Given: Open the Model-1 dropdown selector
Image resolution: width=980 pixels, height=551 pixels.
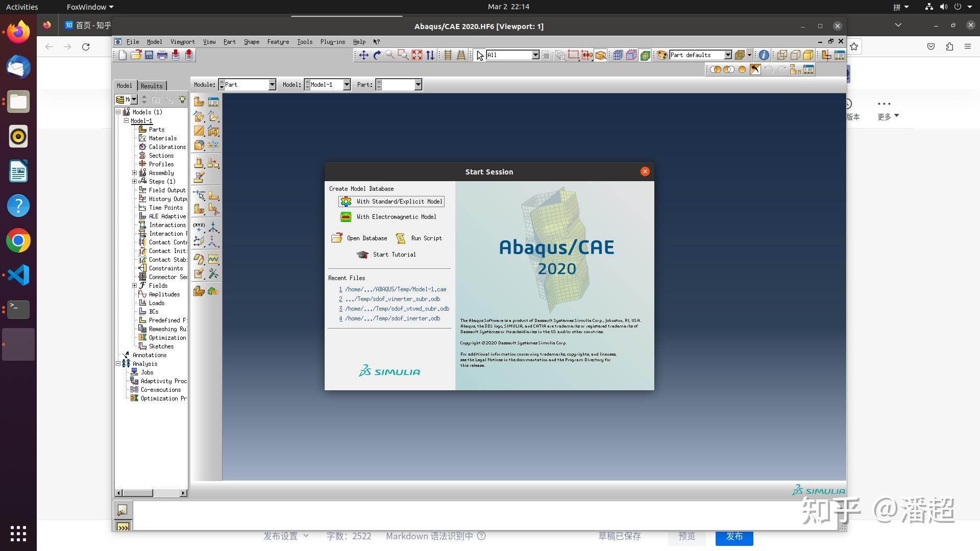Looking at the screenshot, I should point(347,84).
